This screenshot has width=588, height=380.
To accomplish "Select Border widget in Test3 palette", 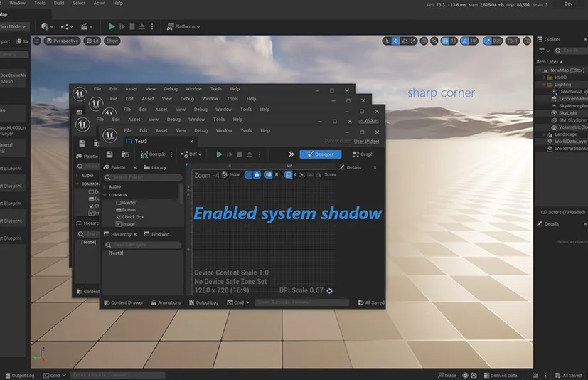I will pos(126,203).
